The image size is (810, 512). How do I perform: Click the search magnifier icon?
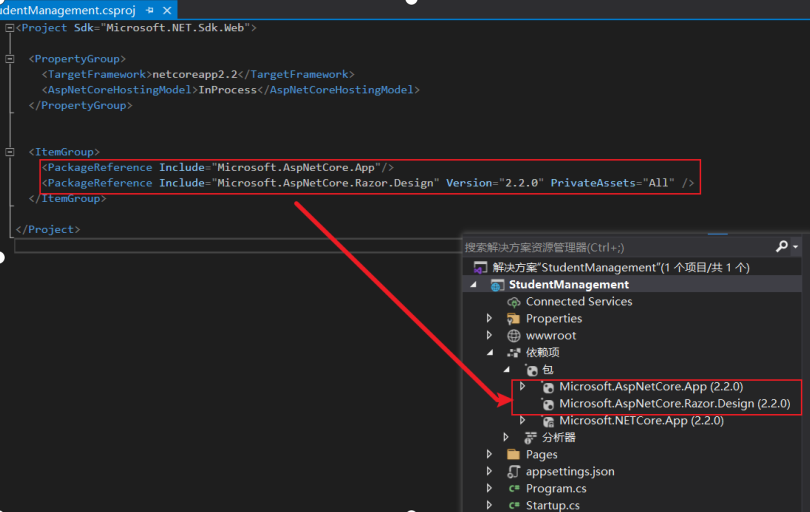coord(782,246)
